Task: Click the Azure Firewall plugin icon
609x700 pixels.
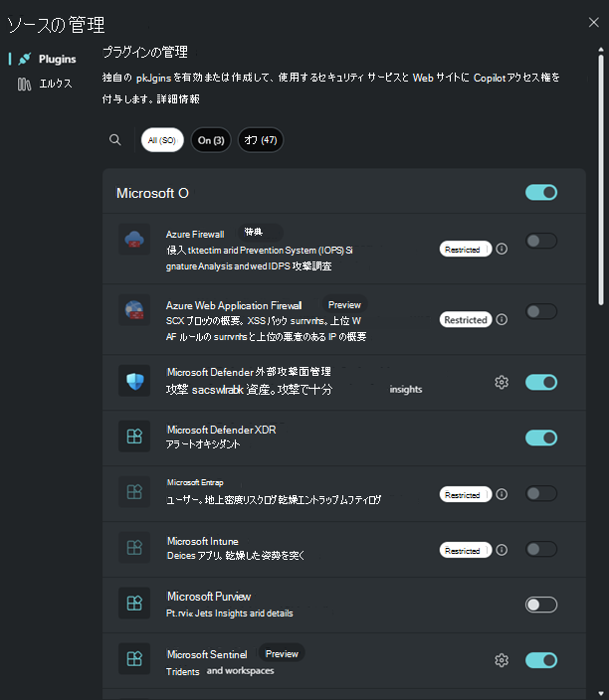Action: coord(134,240)
